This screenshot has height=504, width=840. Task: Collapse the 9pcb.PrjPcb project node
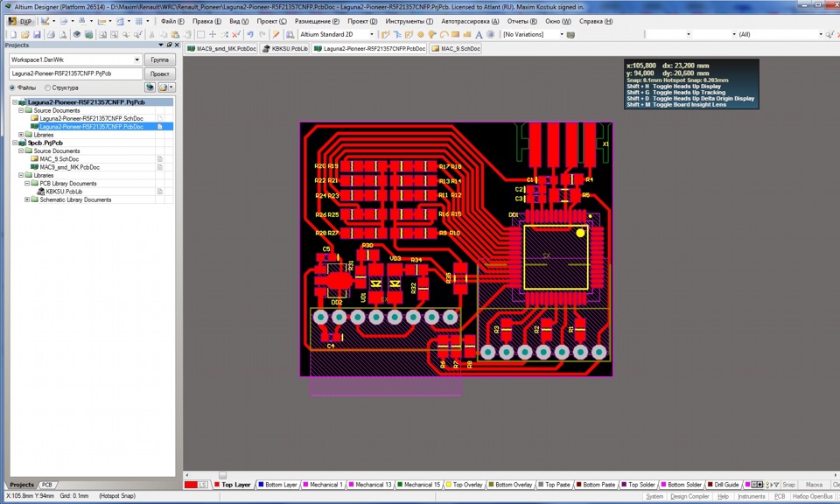point(15,143)
